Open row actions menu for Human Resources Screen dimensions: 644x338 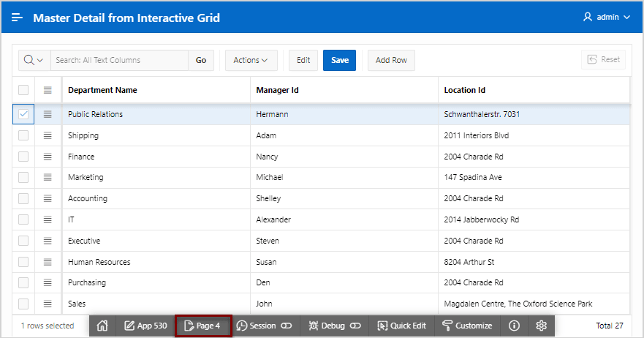48,262
